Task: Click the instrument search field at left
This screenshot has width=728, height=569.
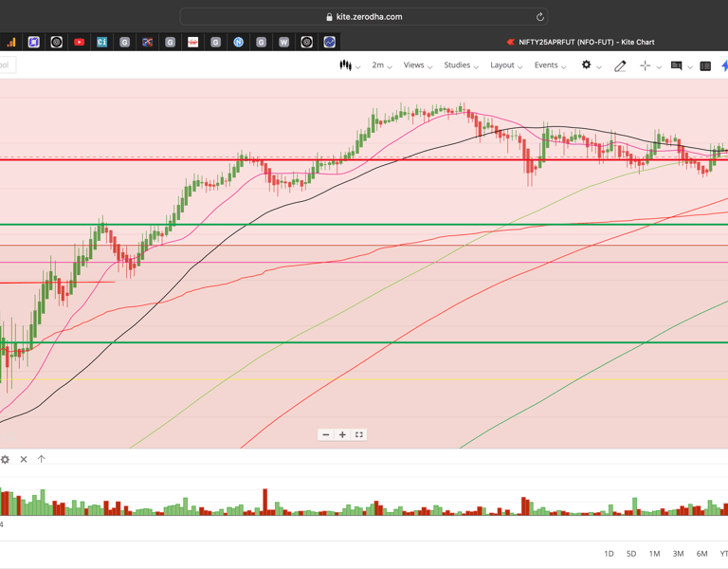Action: [x=8, y=65]
